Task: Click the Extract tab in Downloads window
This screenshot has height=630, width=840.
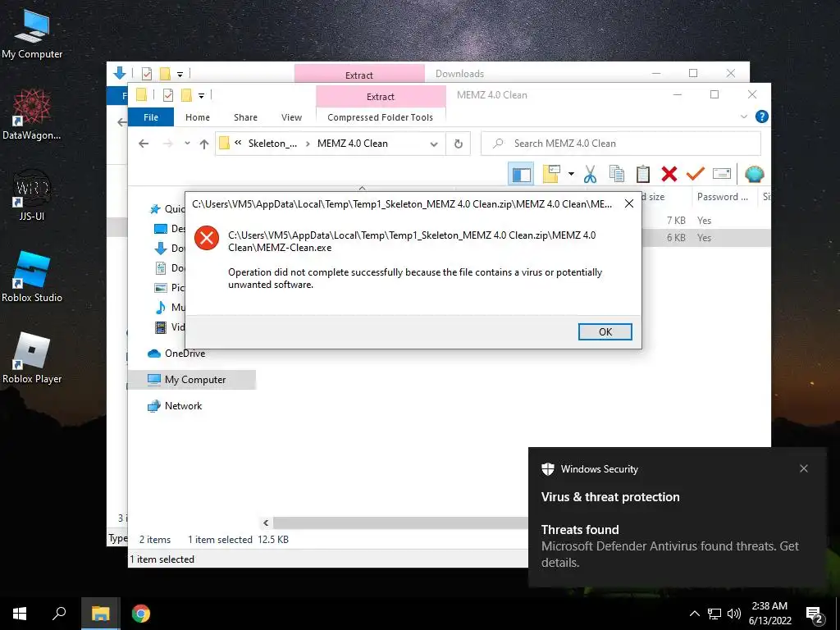Action: pos(359,75)
